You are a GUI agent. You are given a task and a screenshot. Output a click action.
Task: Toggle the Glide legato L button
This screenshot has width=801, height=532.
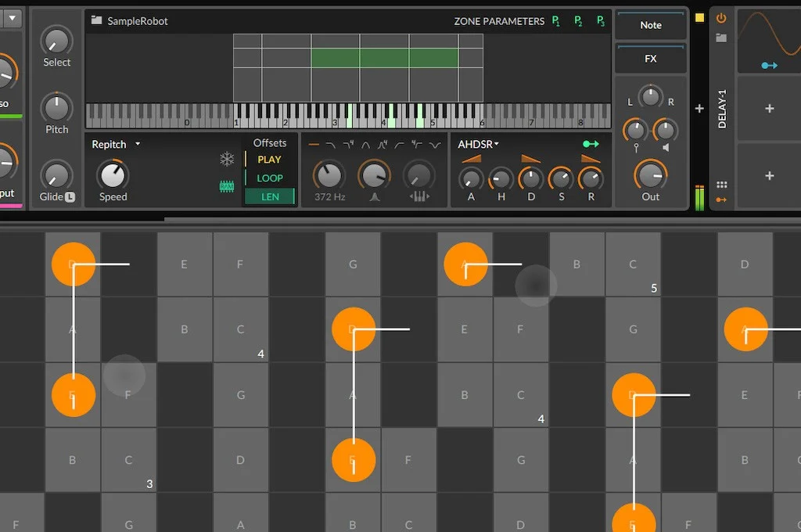pos(70,196)
